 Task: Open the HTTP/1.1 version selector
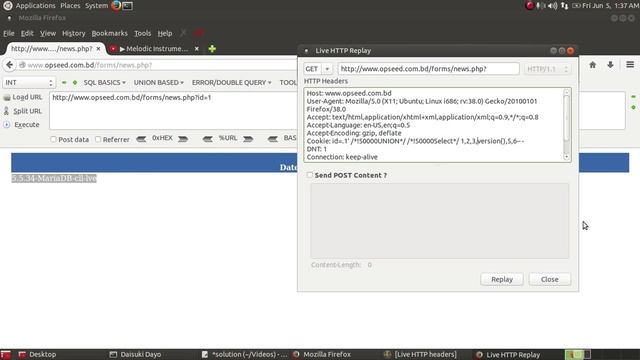[547, 69]
